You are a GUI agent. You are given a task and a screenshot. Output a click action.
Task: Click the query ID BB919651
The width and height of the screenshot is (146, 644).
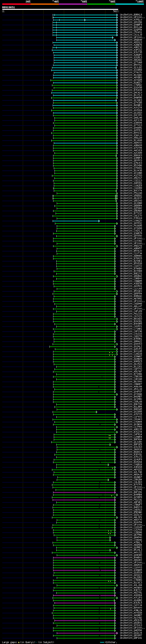8,7
